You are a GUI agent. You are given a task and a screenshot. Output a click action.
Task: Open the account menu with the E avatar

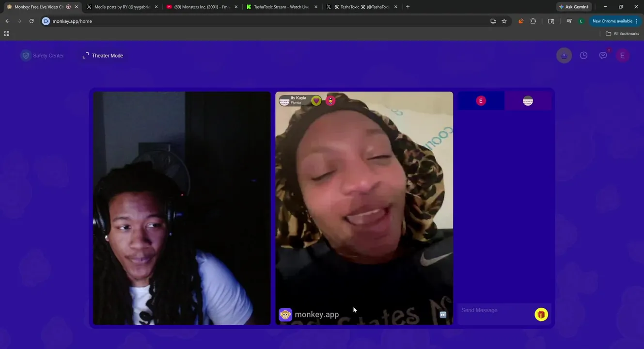point(622,56)
